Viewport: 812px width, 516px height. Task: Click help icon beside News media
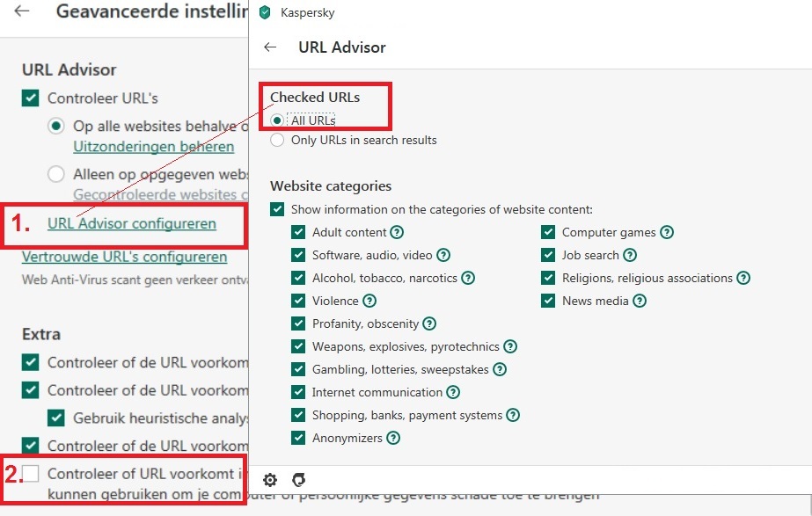tap(640, 301)
